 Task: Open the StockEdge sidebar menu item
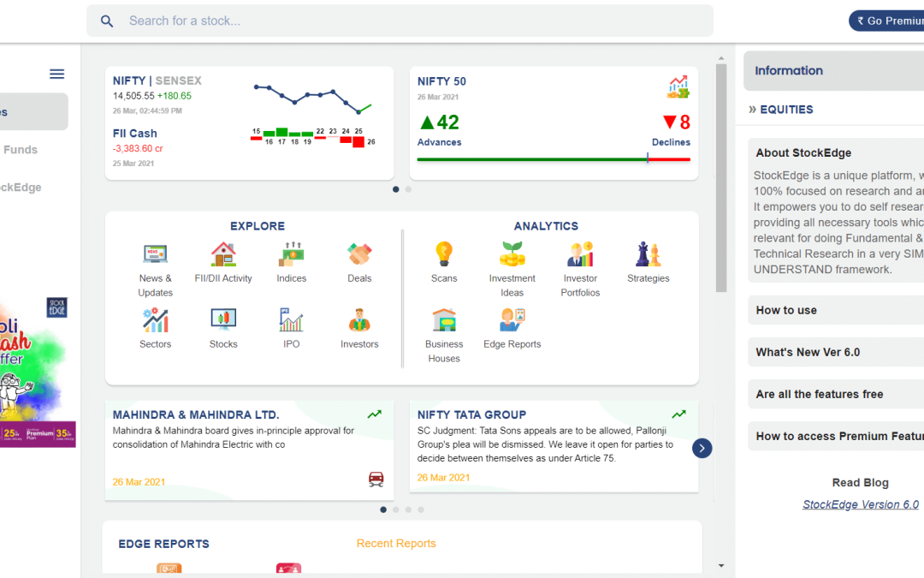tap(21, 187)
